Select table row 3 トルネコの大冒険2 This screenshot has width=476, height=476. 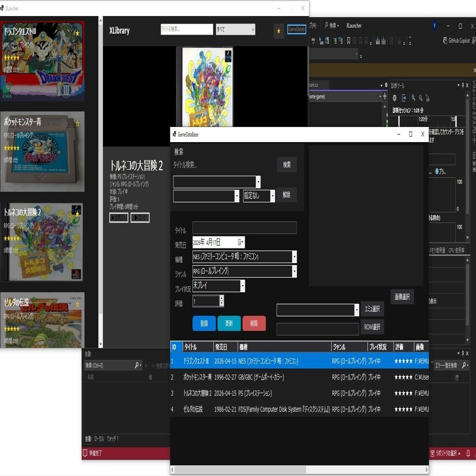pos(299,393)
